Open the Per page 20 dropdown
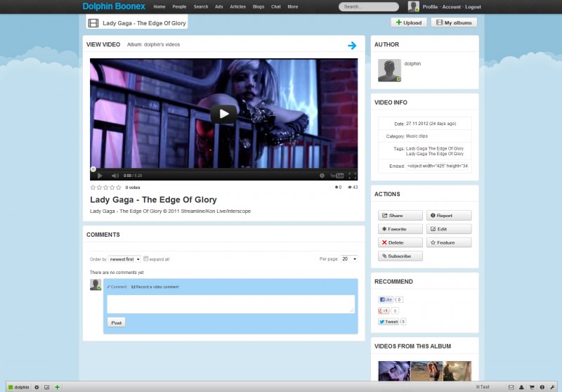Screen dimensions: 562x392 [x=349, y=259]
